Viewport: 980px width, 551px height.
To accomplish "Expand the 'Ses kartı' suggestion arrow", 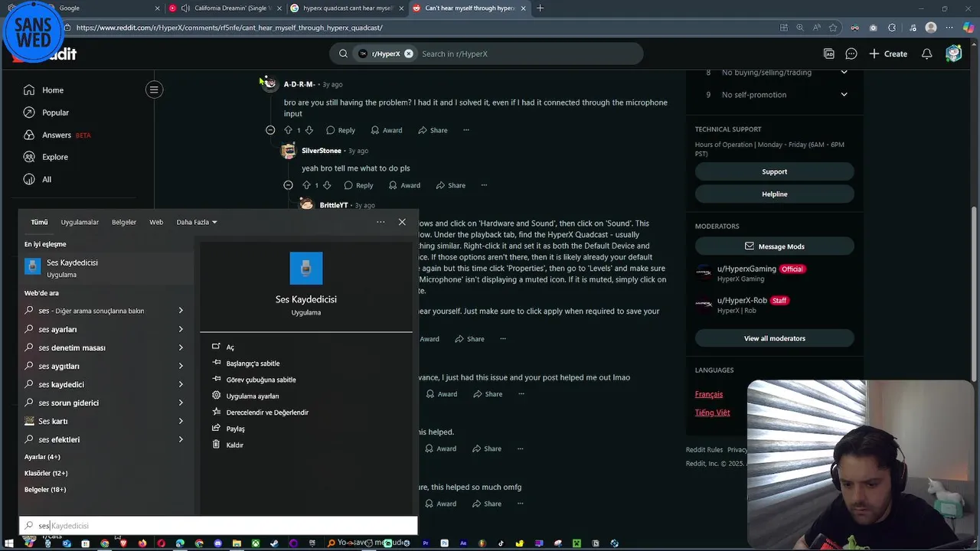I will [181, 421].
